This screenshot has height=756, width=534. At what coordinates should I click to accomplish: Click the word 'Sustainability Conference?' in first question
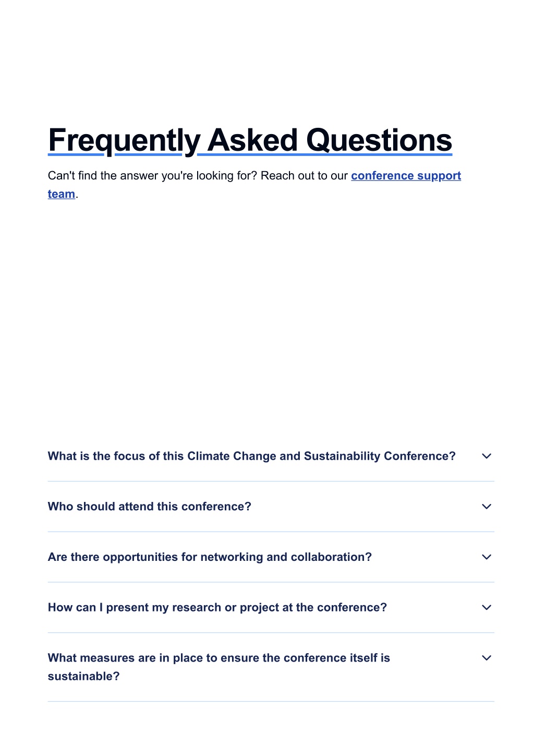pyautogui.click(x=380, y=456)
